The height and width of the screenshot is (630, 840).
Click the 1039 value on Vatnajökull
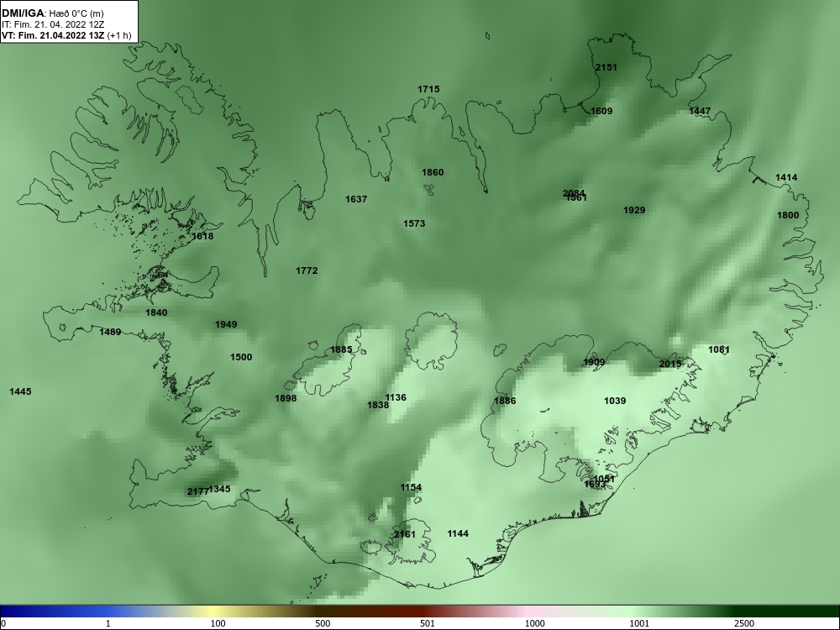point(615,401)
